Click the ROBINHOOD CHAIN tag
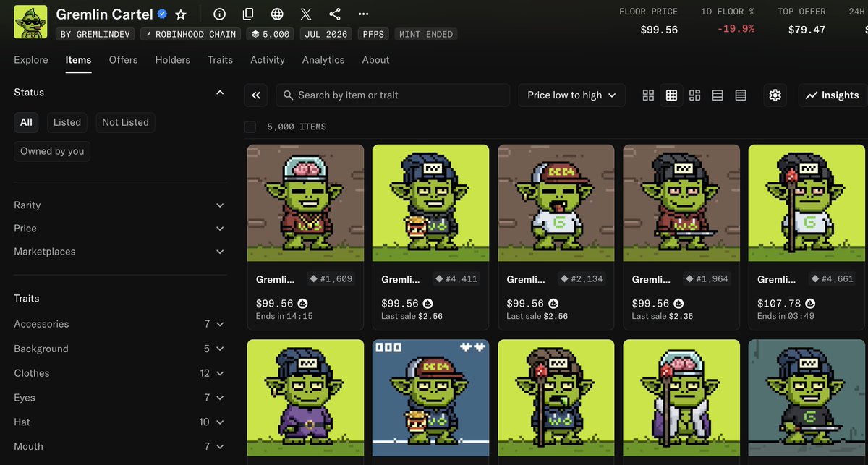The image size is (868, 465). click(191, 34)
